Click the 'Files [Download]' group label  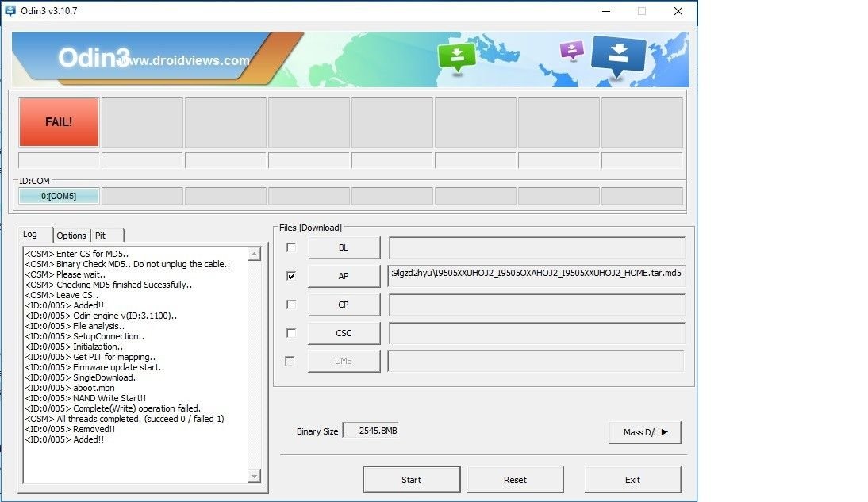pos(310,228)
